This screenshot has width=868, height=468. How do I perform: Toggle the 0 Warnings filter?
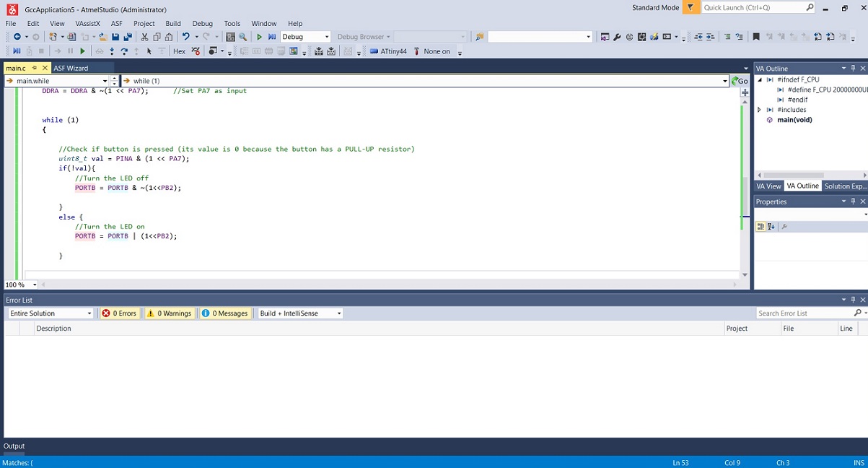tap(170, 313)
